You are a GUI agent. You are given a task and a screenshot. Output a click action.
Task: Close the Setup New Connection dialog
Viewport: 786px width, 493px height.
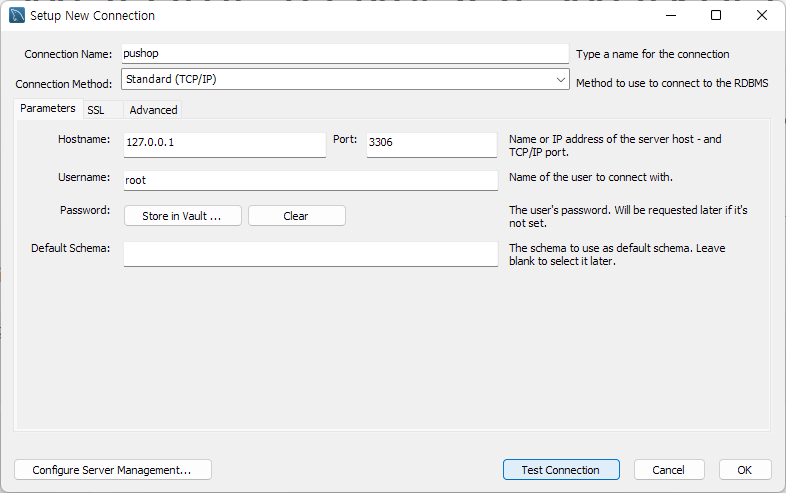(761, 16)
